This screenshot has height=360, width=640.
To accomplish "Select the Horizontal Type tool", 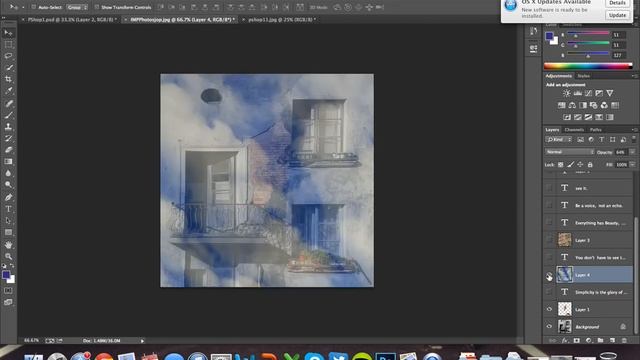I will coord(8,209).
